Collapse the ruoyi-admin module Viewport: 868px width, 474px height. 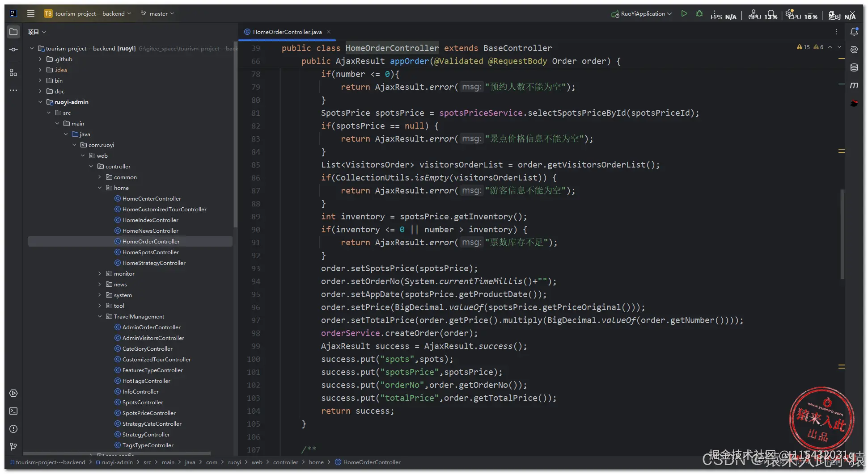40,102
